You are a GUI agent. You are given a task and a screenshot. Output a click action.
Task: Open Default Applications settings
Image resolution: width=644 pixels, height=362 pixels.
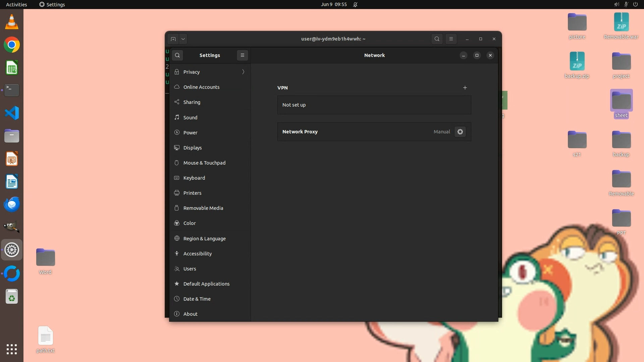pos(206,284)
